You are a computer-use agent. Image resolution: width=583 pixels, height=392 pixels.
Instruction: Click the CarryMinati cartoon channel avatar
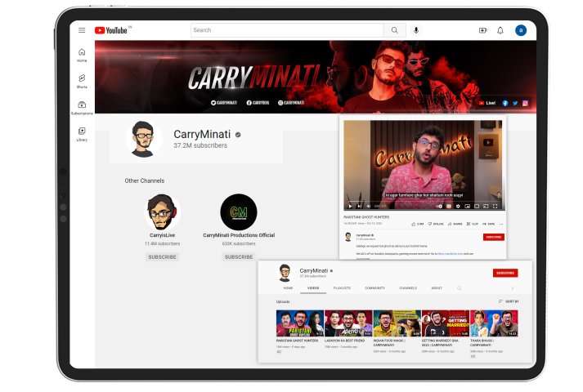143,139
